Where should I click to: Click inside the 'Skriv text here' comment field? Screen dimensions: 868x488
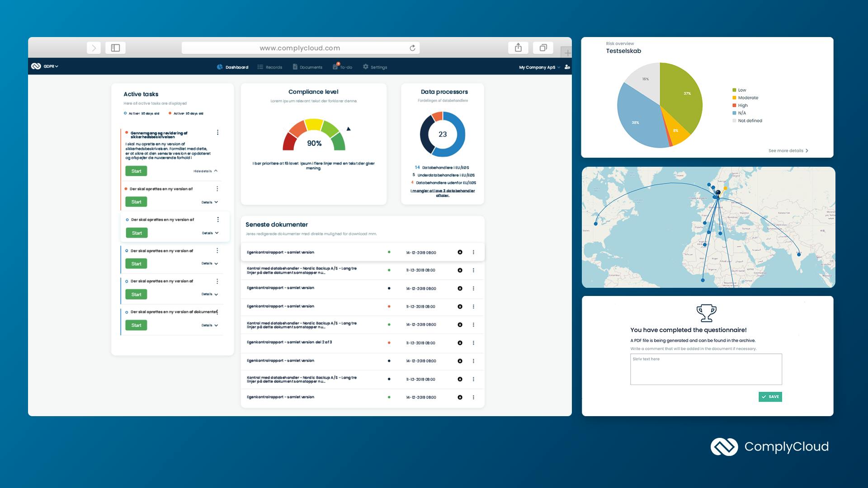[705, 369]
